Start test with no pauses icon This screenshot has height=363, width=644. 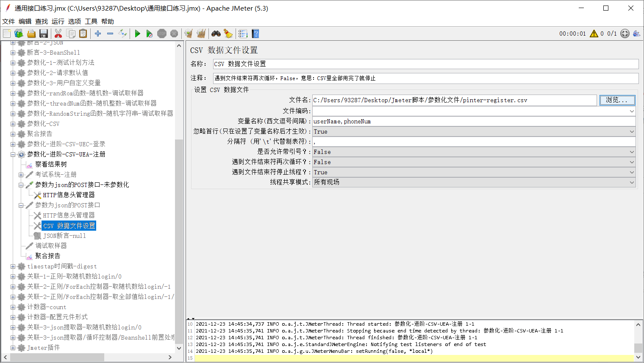click(150, 34)
